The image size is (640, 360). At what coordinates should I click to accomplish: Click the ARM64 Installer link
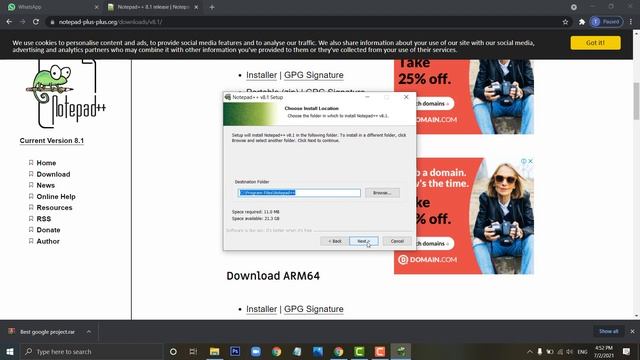pyautogui.click(x=261, y=309)
